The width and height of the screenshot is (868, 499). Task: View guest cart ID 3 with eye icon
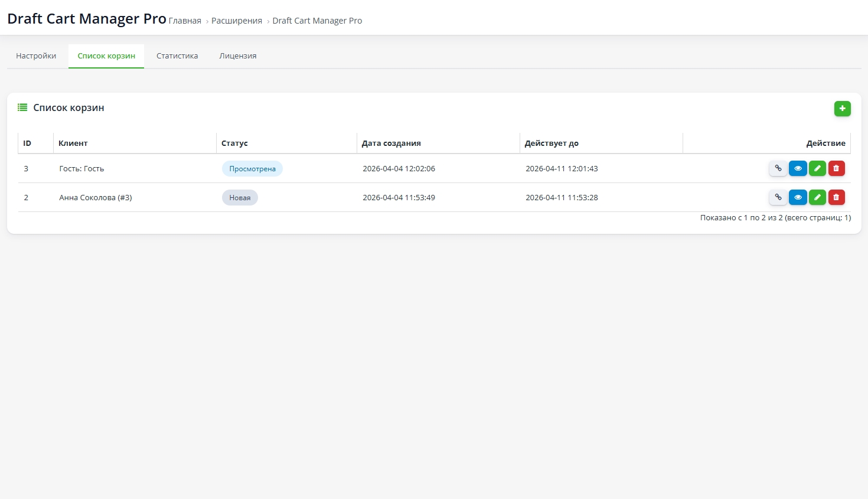(797, 168)
